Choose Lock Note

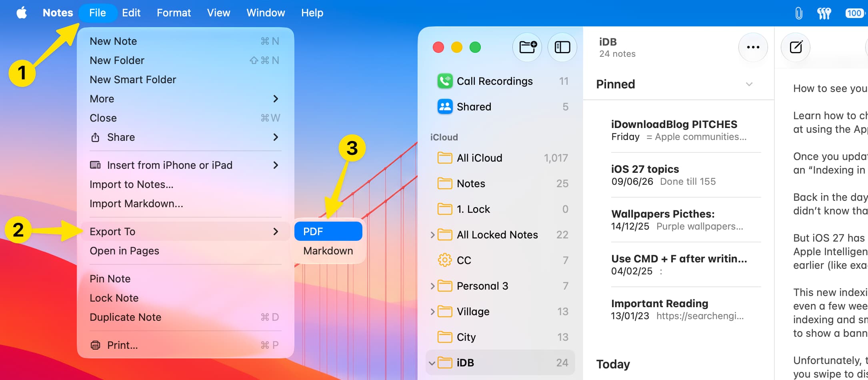click(x=185, y=298)
